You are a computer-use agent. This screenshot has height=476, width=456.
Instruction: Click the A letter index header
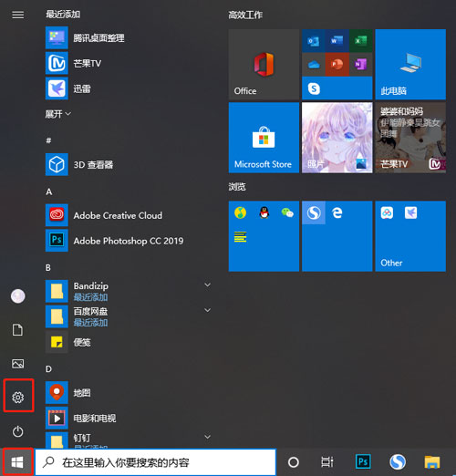click(x=49, y=191)
